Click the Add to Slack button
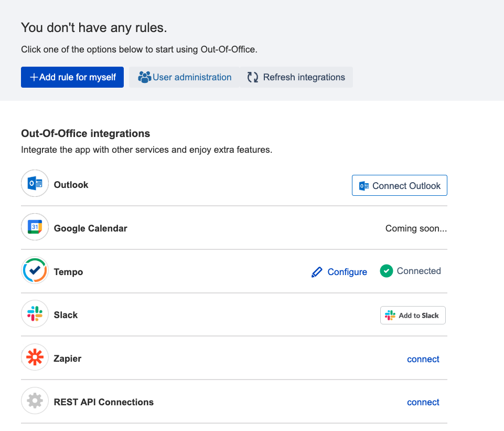Image resolution: width=504 pixels, height=431 pixels. [413, 315]
